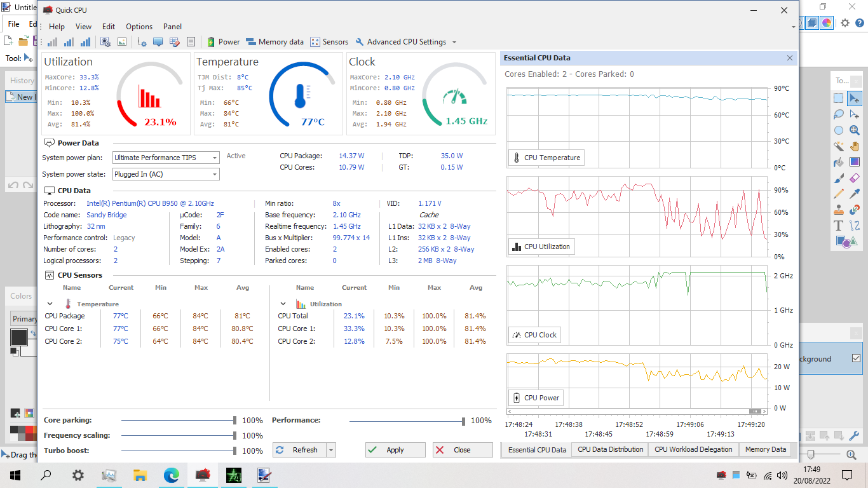Open paint.net settings gear icon
This screenshot has height=488, width=868.
844,23
